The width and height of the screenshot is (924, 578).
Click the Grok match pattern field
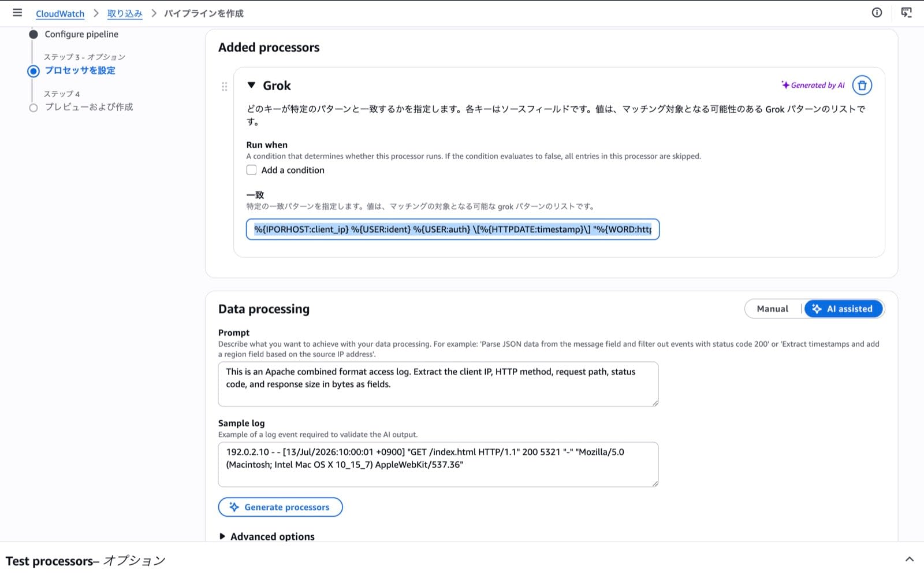click(x=453, y=229)
